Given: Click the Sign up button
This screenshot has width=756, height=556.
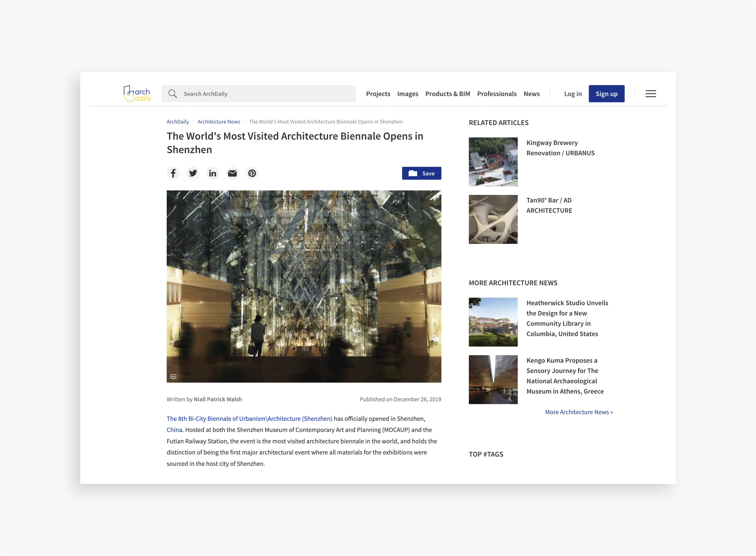Looking at the screenshot, I should click(606, 94).
